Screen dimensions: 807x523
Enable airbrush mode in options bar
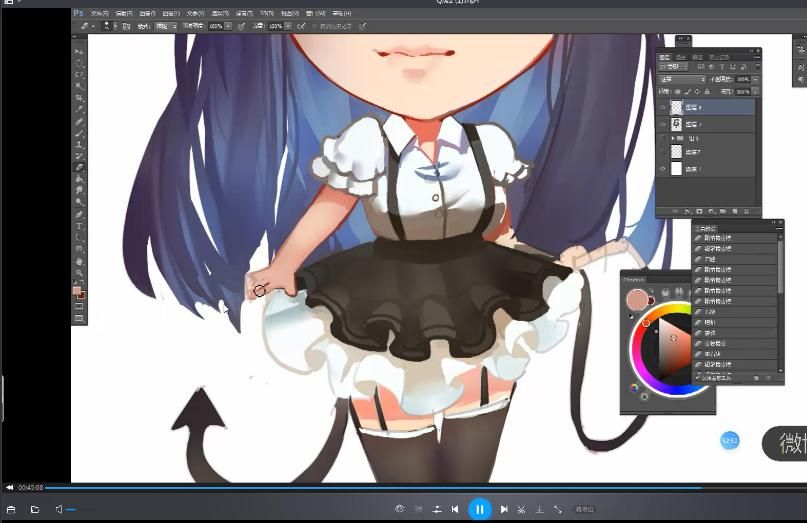tap(301, 26)
